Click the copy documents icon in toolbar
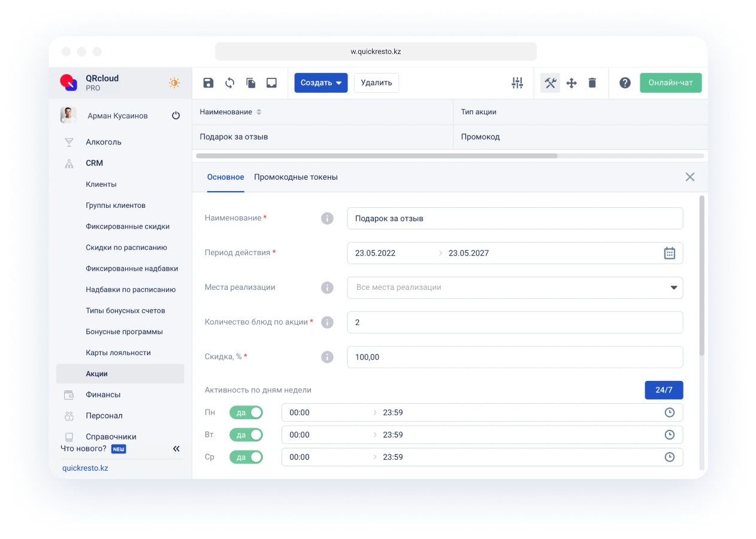This screenshot has width=756, height=539. click(x=250, y=83)
